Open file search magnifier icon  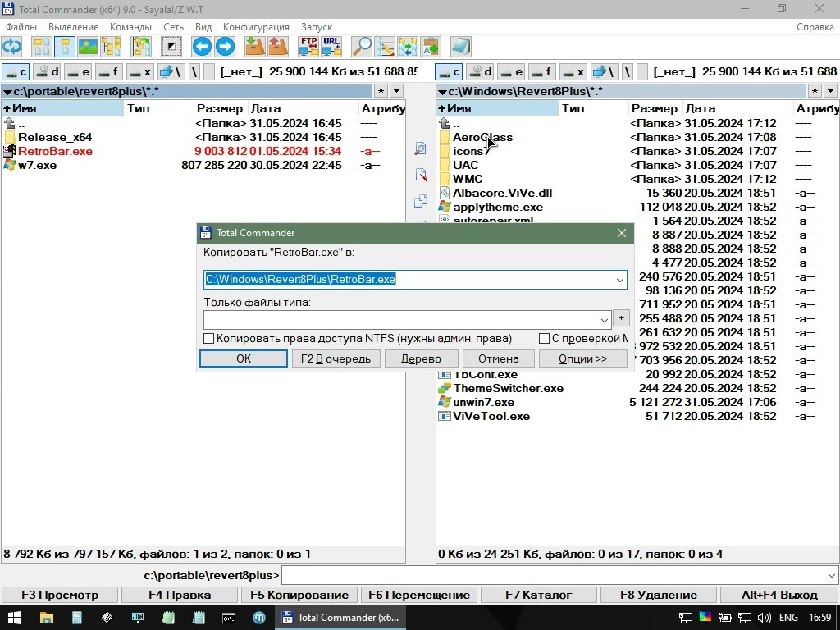(x=362, y=47)
